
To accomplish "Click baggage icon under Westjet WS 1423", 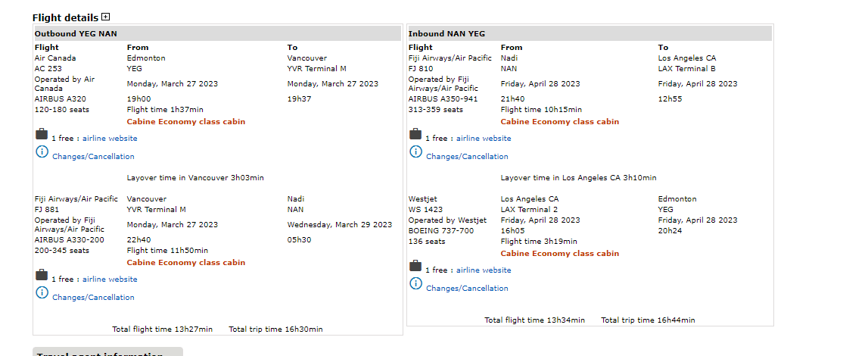I will [x=415, y=267].
